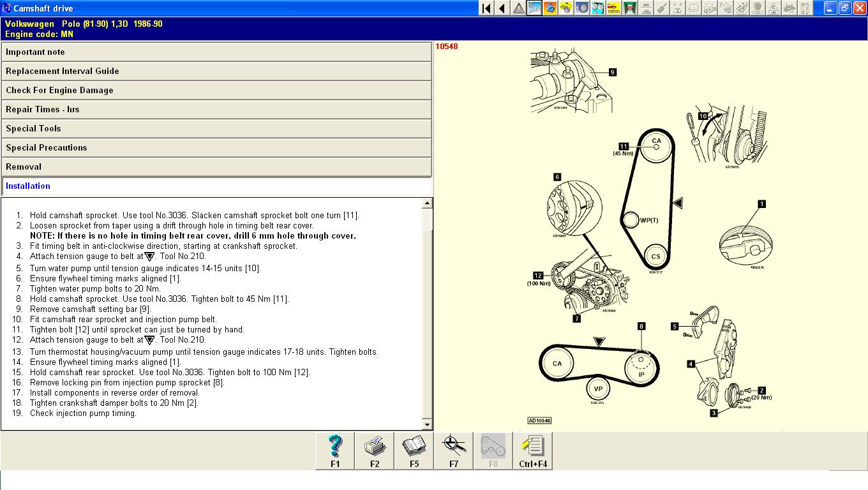Click step 2 'Loosen sprocket from taper' text

(172, 226)
